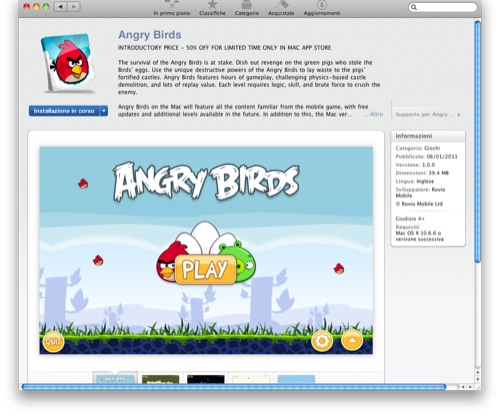Click the yellow minimize window button

[36, 6]
